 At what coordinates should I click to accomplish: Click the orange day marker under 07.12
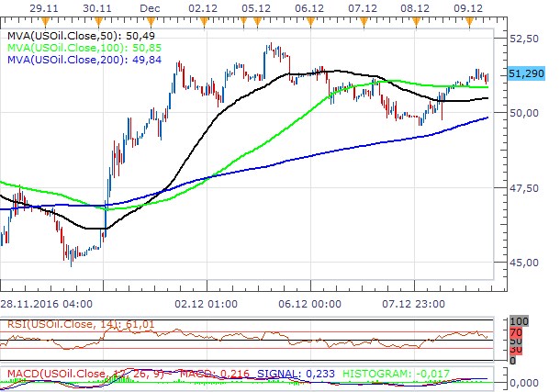(364, 20)
